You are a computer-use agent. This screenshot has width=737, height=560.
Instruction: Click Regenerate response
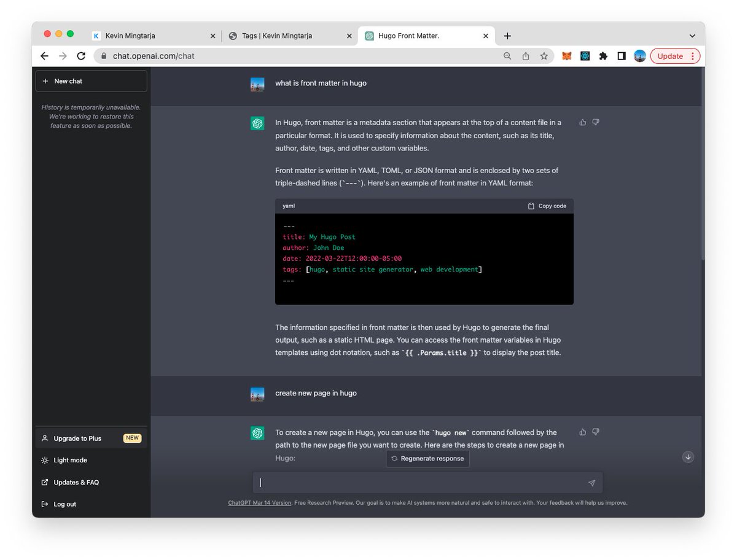click(427, 458)
